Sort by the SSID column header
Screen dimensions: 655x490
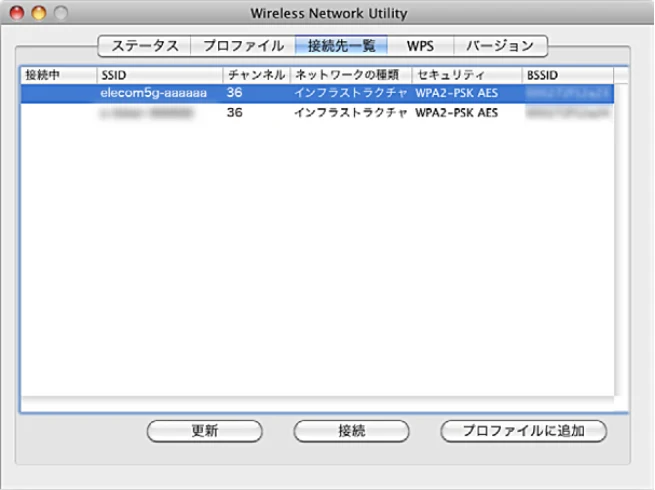click(160, 75)
